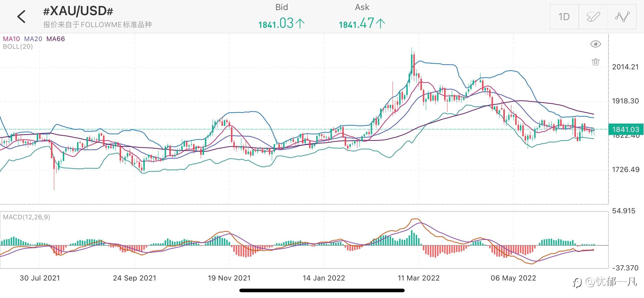Click the #XAU/USD# symbol title

78,11
